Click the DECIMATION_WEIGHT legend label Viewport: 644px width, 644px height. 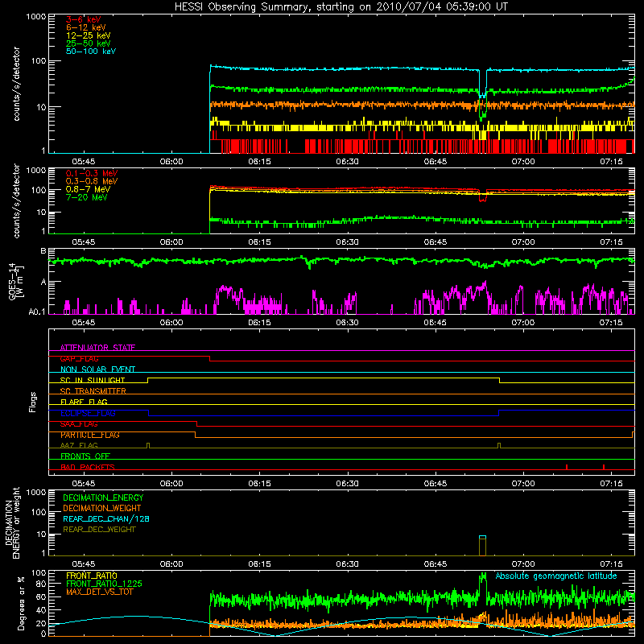(102, 508)
